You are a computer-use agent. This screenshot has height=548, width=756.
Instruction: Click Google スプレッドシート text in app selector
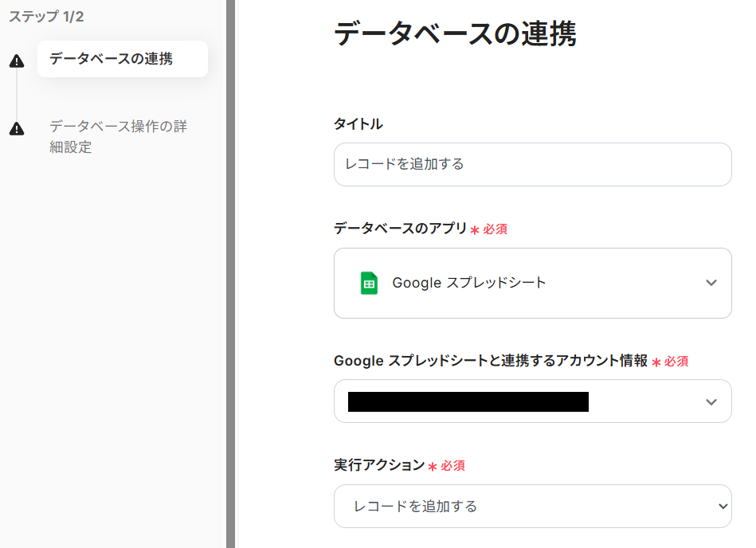tap(469, 283)
